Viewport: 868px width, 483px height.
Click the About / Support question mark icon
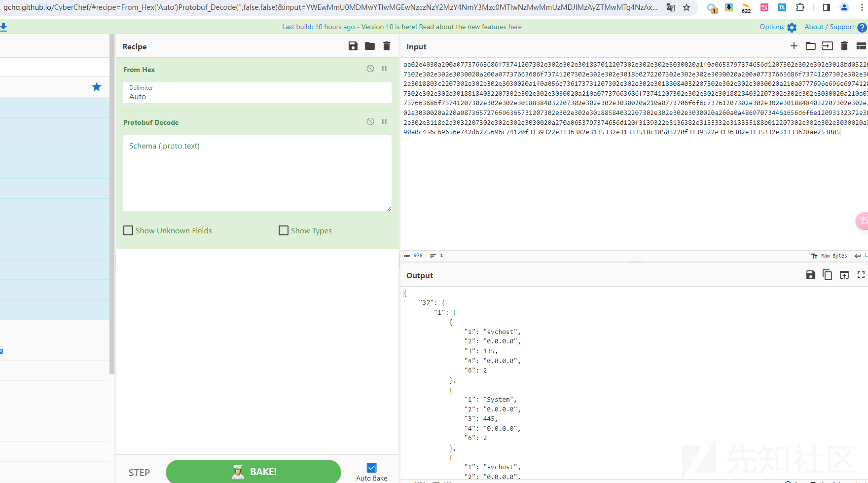(x=862, y=28)
